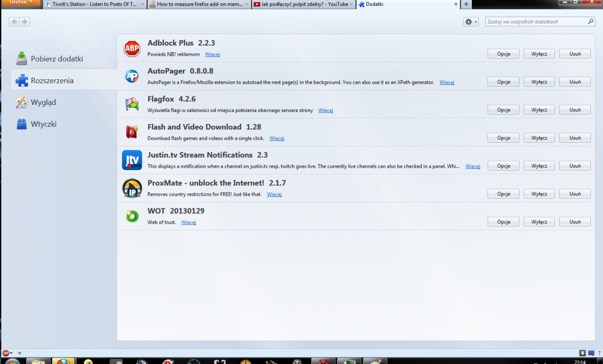Image resolution: width=603 pixels, height=364 pixels.
Task: Switch to the How to measure firefox add-on tab
Action: [x=199, y=5]
